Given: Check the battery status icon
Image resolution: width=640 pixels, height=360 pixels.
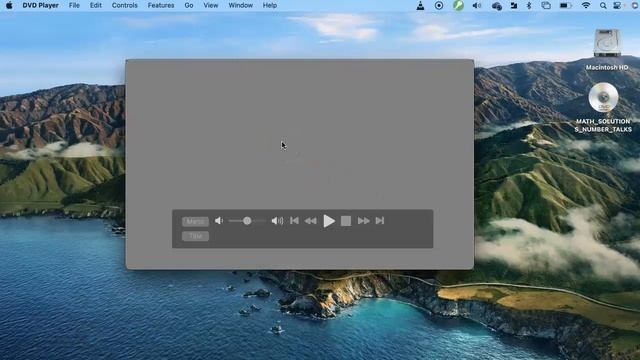Looking at the screenshot, I should click(565, 5).
